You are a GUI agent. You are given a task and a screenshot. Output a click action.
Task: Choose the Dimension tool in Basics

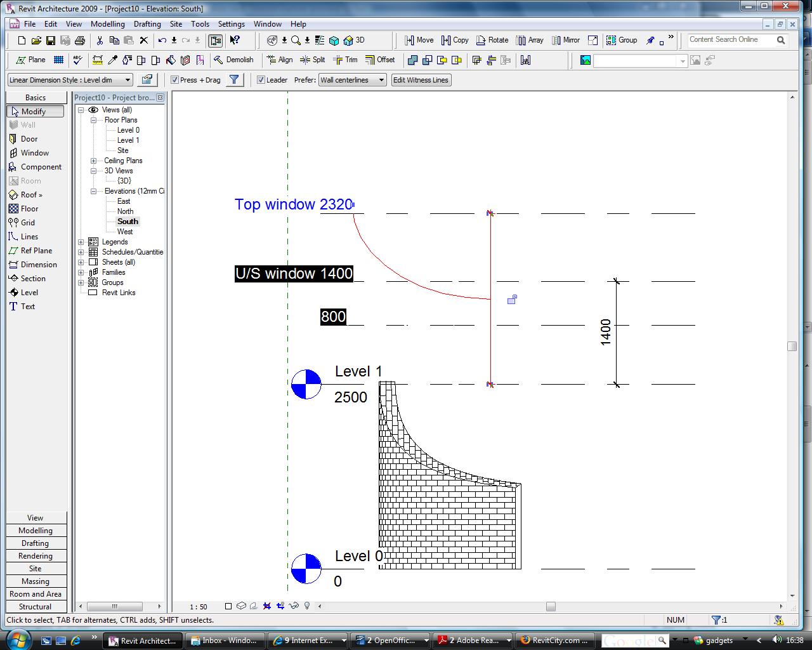click(38, 265)
